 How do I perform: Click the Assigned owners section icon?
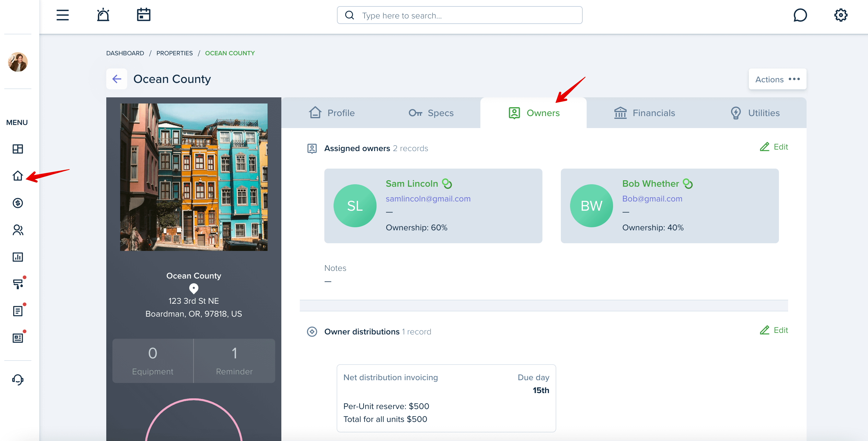pyautogui.click(x=312, y=149)
